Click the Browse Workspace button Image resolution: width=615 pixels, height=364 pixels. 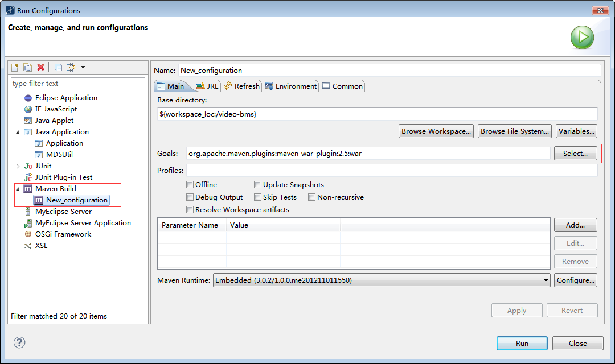tap(436, 131)
